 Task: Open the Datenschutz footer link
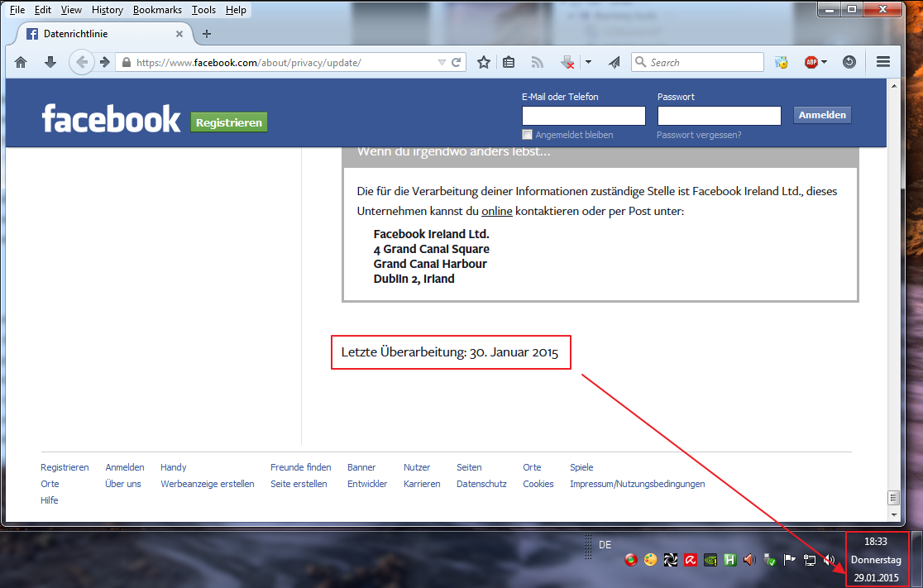(x=481, y=484)
